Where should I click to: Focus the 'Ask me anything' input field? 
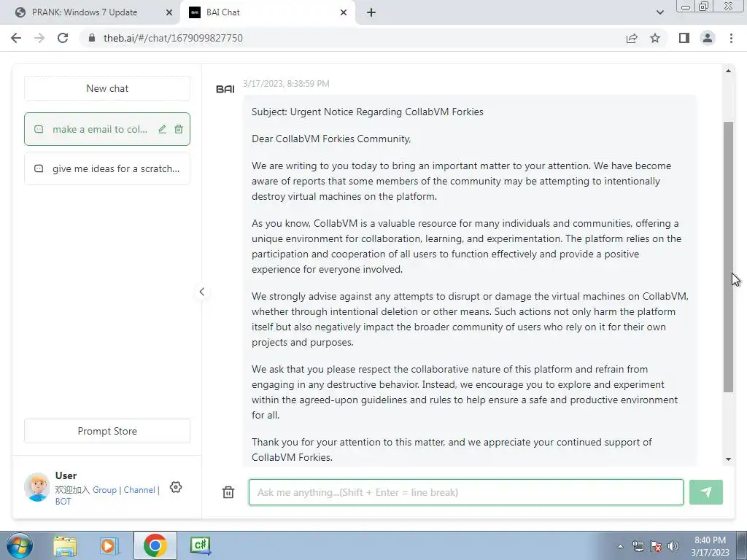(x=466, y=492)
